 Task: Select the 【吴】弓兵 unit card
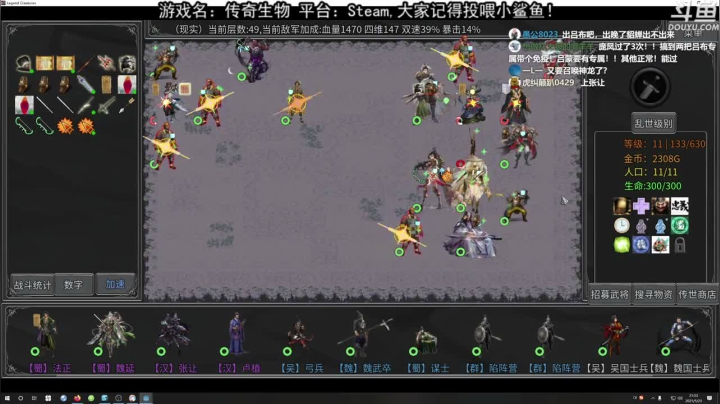pos(301,342)
